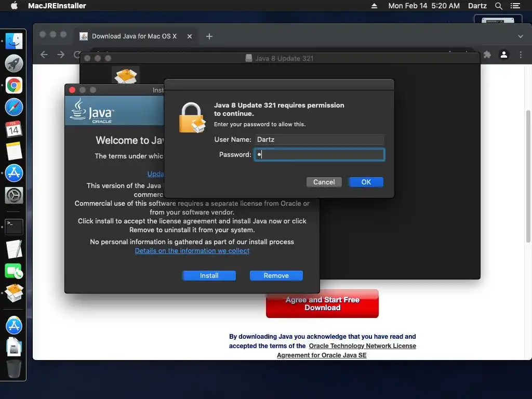Open Finder from the Dock
Viewport: 532px width, 399px height.
coord(14,41)
